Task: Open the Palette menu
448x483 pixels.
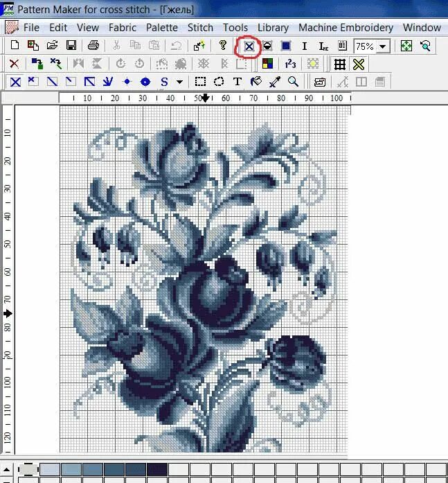Action: 162,28
